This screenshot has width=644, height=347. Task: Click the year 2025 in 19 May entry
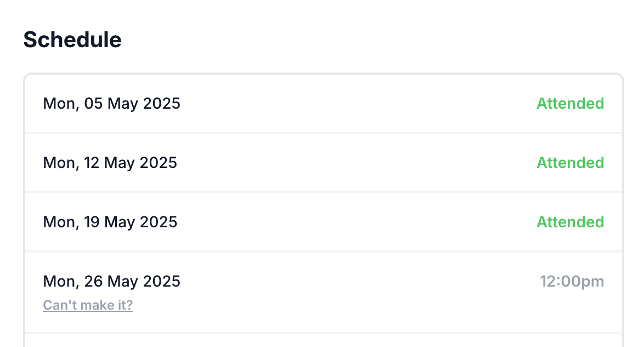tap(159, 222)
